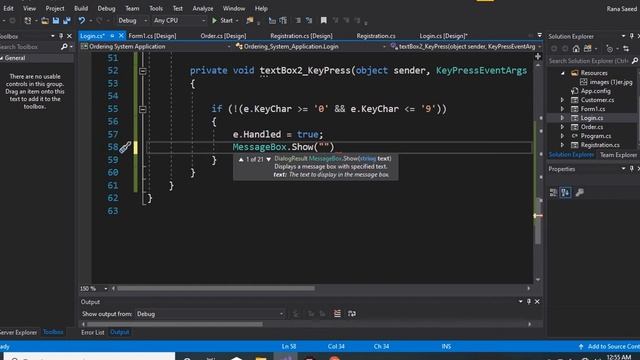Open the Build menu

tap(81, 8)
